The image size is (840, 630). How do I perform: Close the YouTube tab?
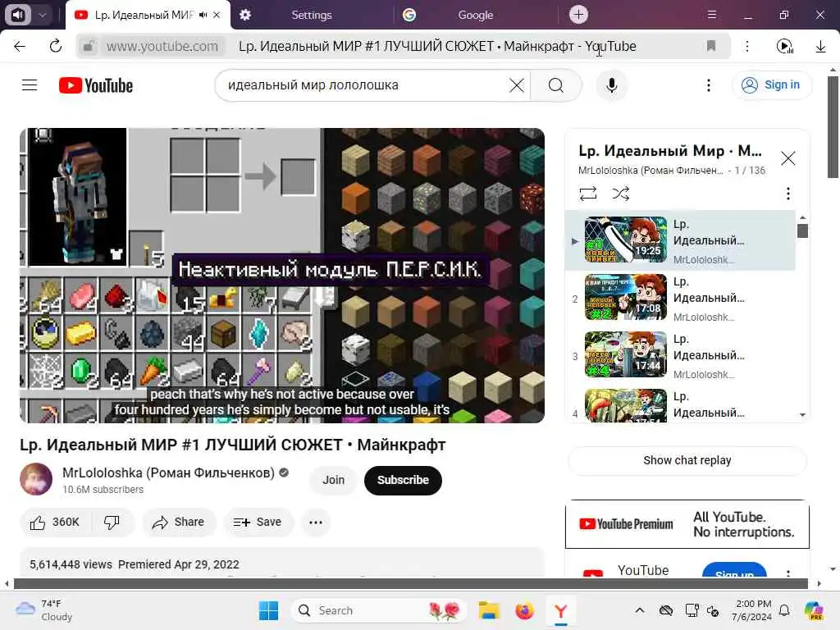[x=217, y=15]
